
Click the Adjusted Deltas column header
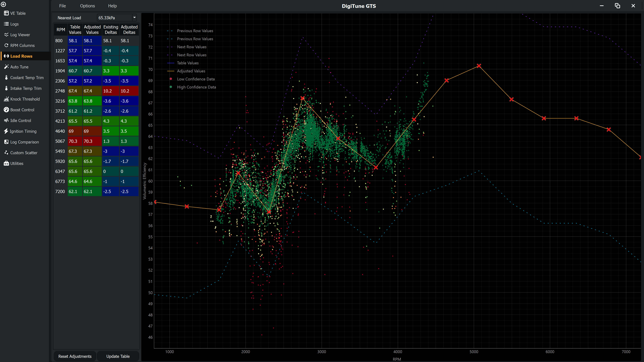129,29
